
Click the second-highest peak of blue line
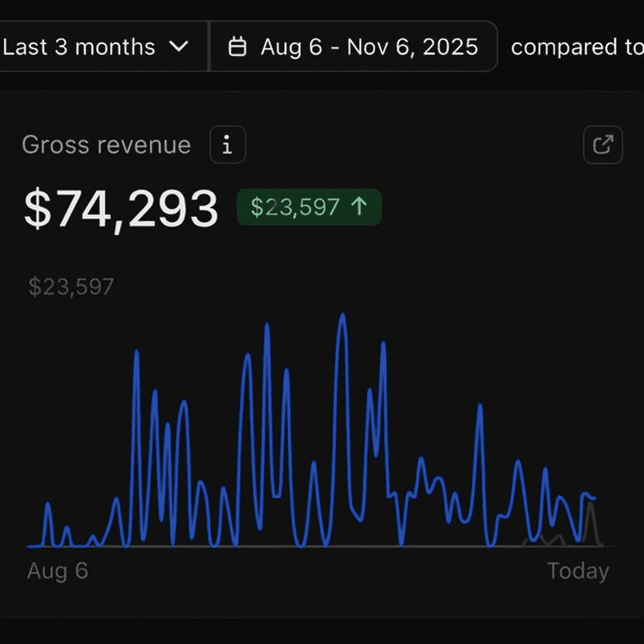point(267,325)
